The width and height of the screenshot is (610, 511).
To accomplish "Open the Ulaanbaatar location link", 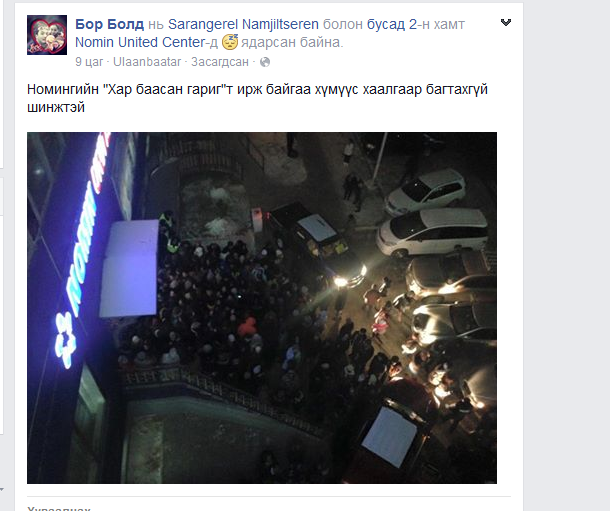I will click(147, 62).
